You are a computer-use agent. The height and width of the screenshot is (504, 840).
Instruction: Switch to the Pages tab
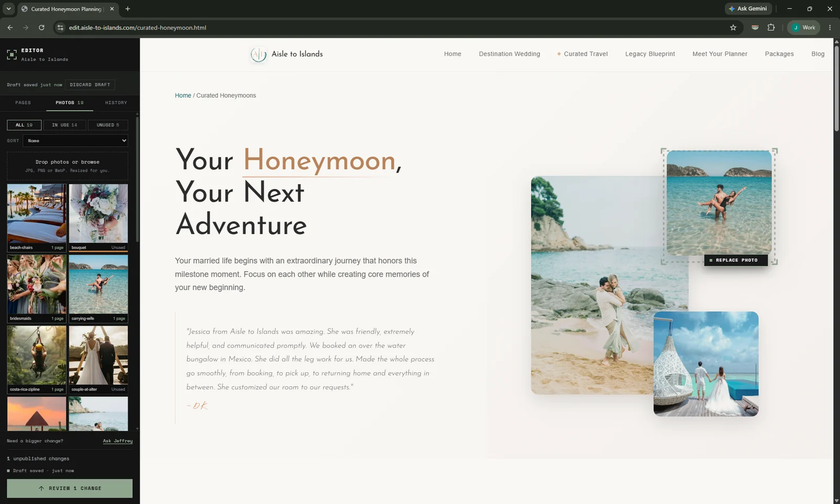23,102
